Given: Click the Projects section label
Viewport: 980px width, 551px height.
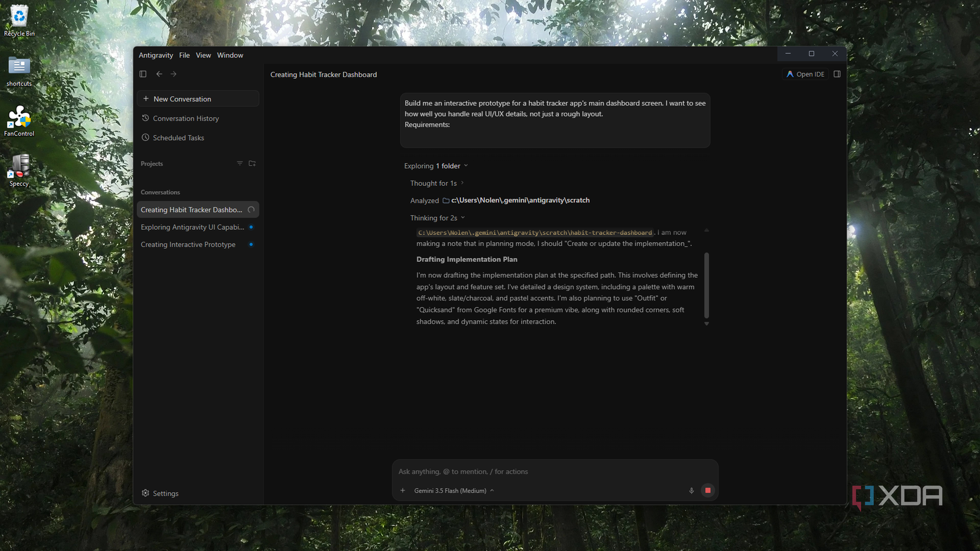Looking at the screenshot, I should pos(151,163).
